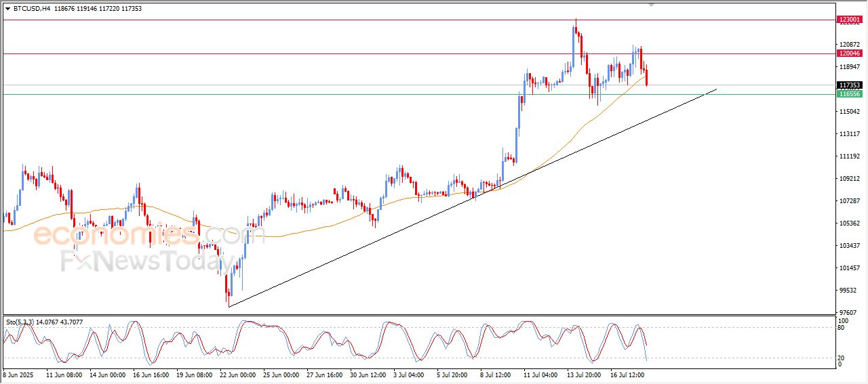Click the 11 Jun 08:00 time label
This screenshot has width=868, height=384.
coord(64,374)
